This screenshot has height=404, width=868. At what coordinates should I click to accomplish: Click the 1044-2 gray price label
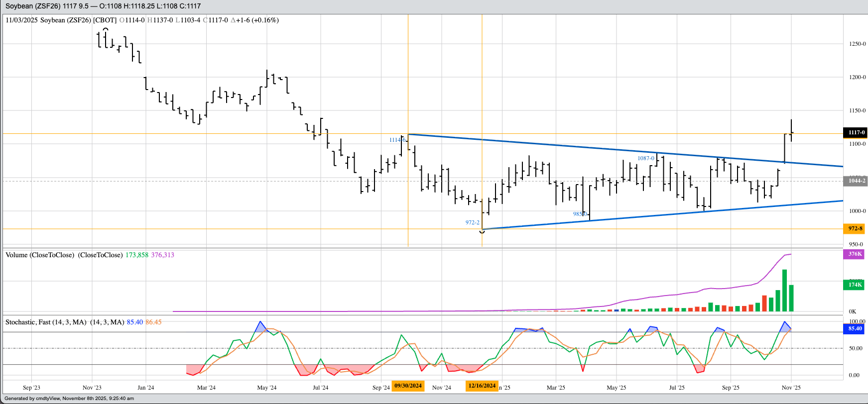pos(855,181)
